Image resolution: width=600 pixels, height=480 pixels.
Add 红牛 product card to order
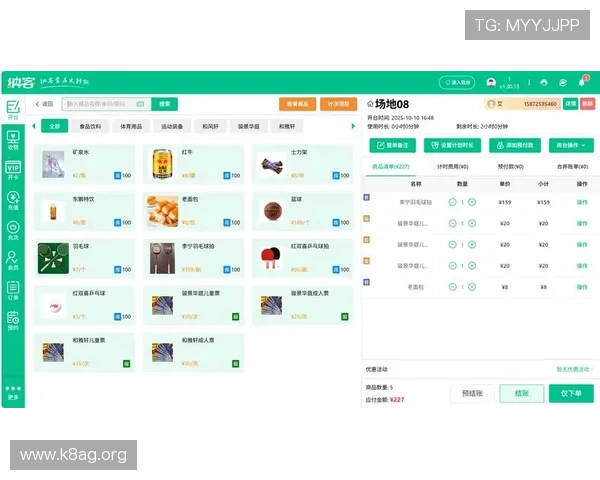click(194, 164)
